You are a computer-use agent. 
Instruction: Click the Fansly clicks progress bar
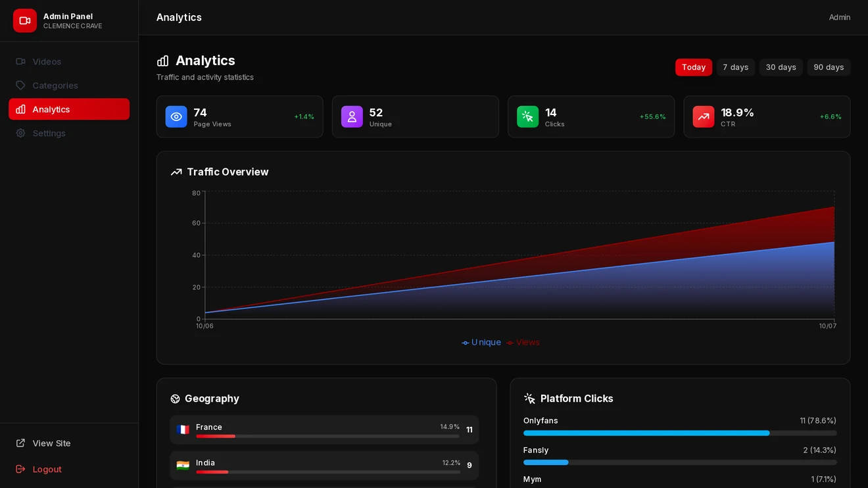click(680, 462)
